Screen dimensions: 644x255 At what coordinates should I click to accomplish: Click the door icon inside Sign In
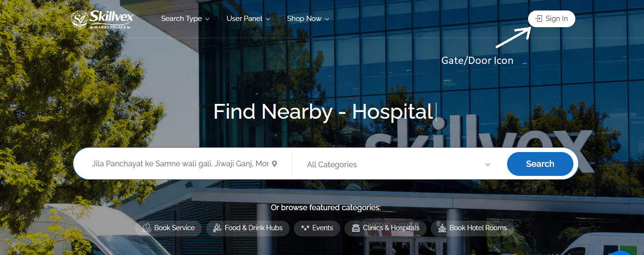pos(539,19)
